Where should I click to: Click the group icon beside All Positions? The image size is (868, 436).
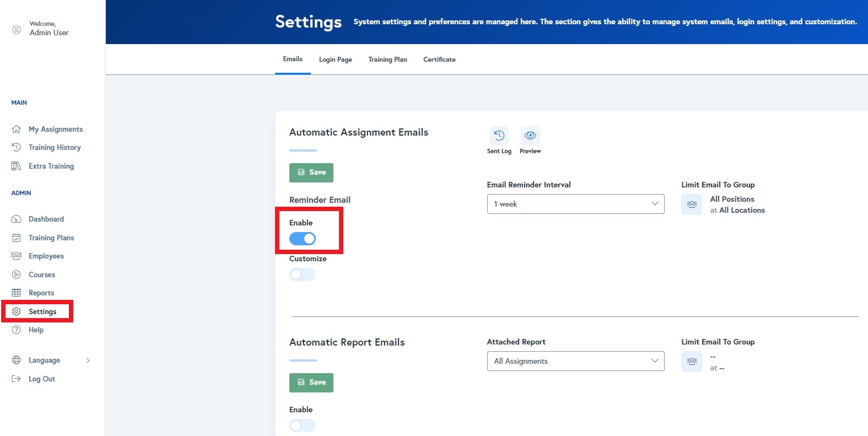pos(692,204)
